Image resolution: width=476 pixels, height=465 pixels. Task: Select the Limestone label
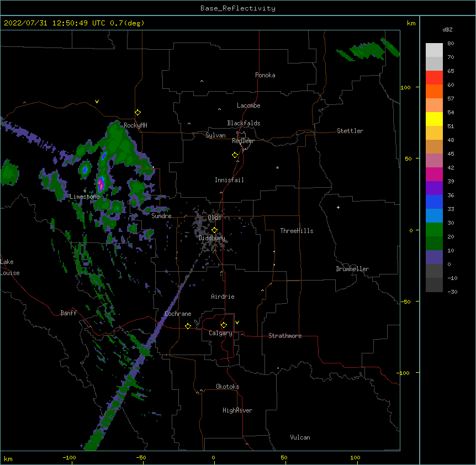pos(84,197)
